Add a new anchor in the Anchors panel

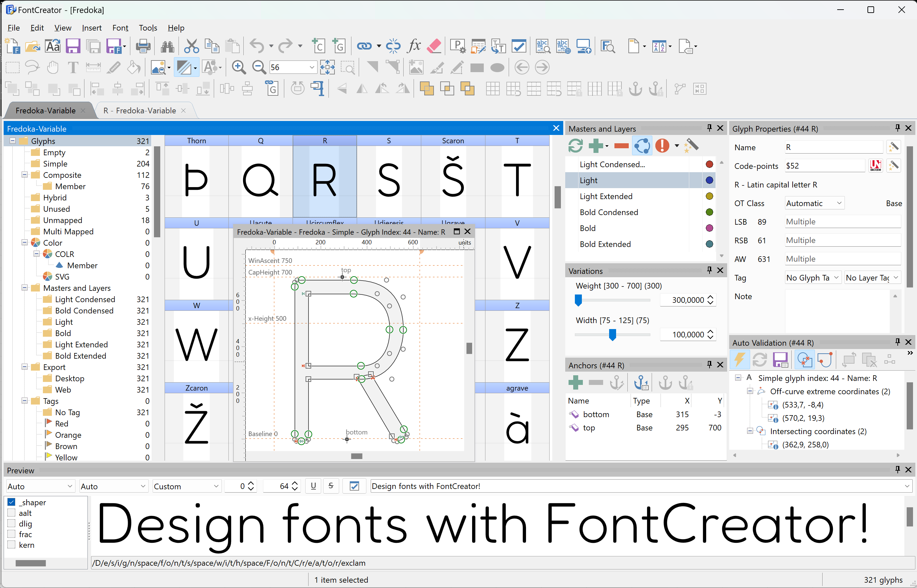(576, 382)
